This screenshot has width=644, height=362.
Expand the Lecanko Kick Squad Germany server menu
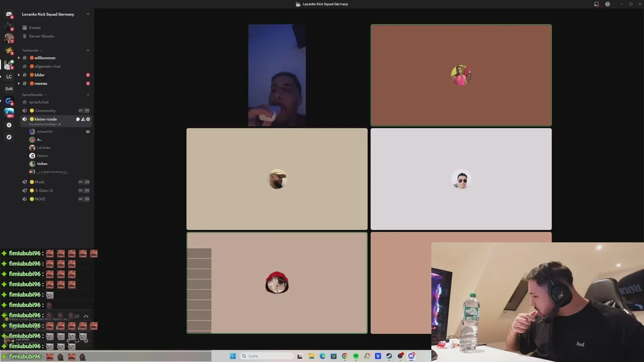click(88, 14)
